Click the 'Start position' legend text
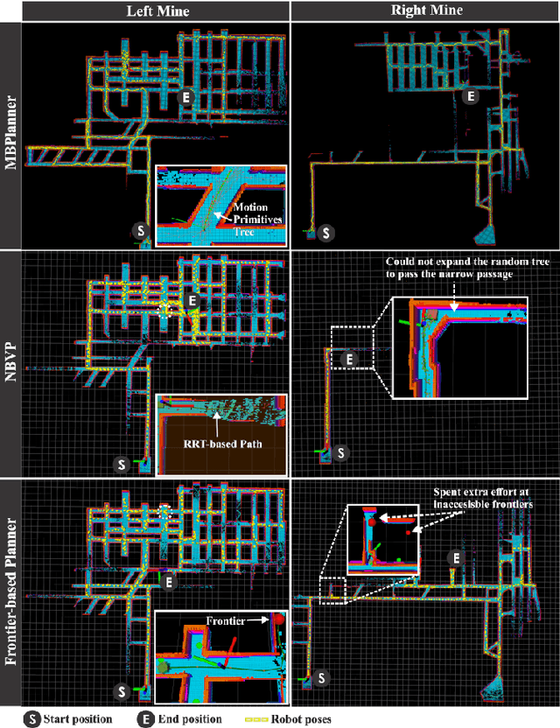Screen dimensions: 560x728 [x=78, y=719]
